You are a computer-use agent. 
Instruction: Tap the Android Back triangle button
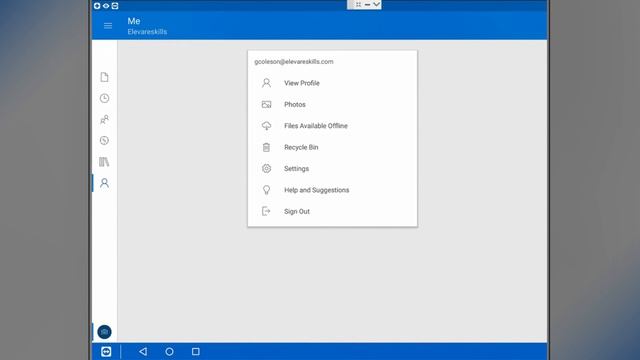[x=143, y=351]
